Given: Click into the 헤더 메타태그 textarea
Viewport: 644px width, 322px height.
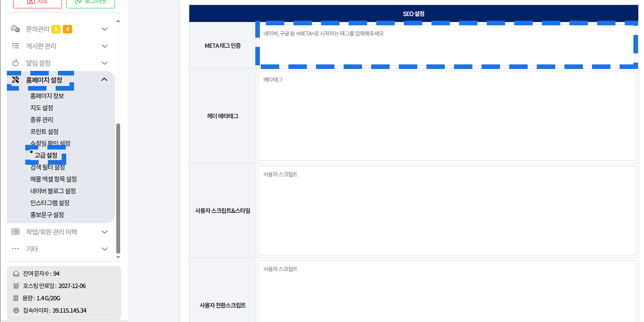Looking at the screenshot, I should 447,116.
